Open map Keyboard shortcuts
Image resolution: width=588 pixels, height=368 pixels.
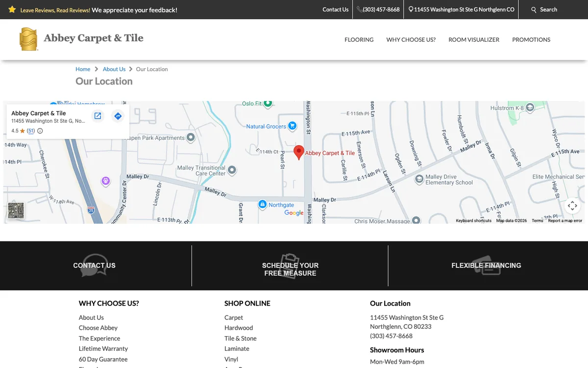(x=473, y=221)
